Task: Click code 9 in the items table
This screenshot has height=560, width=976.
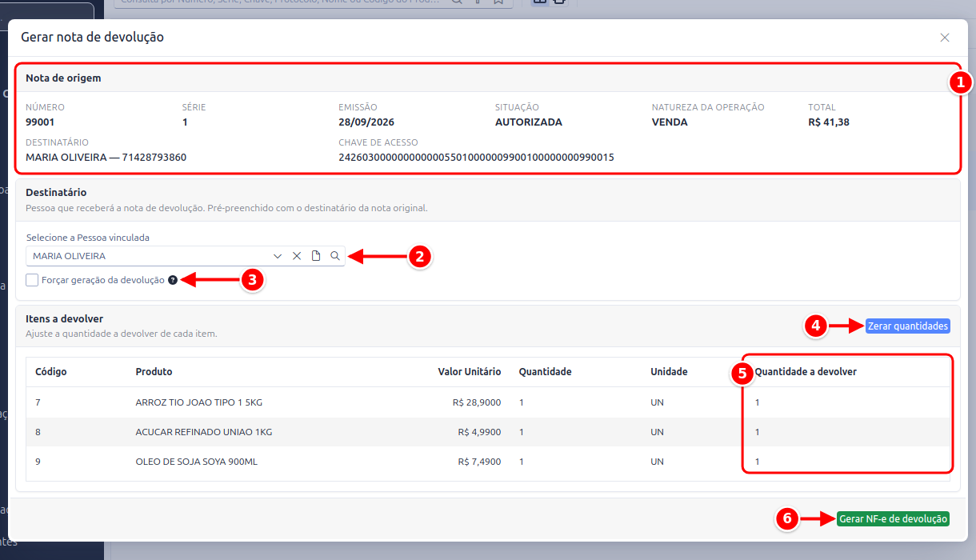Action: click(x=38, y=462)
